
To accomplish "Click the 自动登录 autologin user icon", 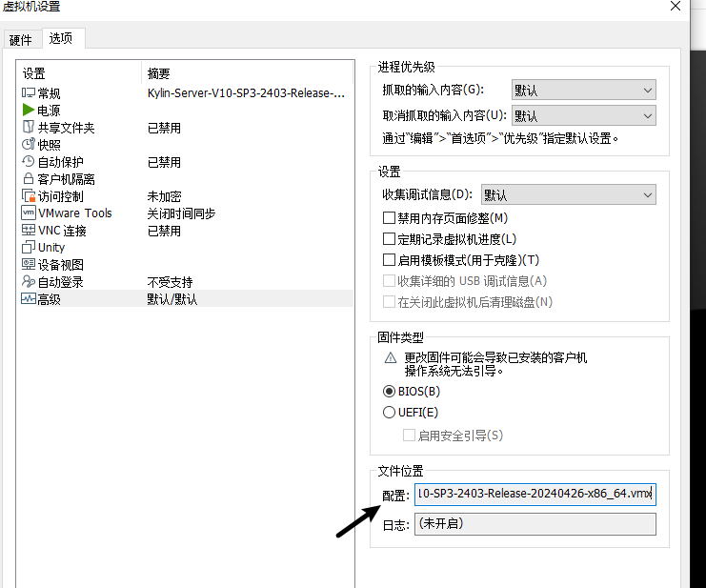I will point(29,281).
